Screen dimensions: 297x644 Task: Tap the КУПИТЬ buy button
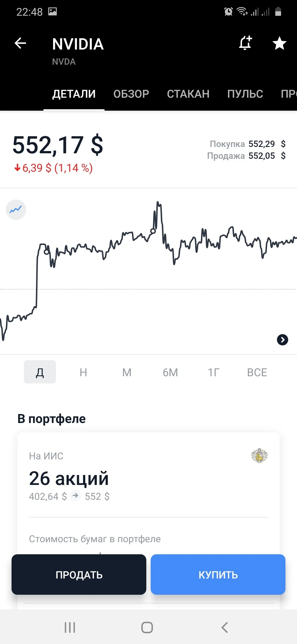(218, 574)
